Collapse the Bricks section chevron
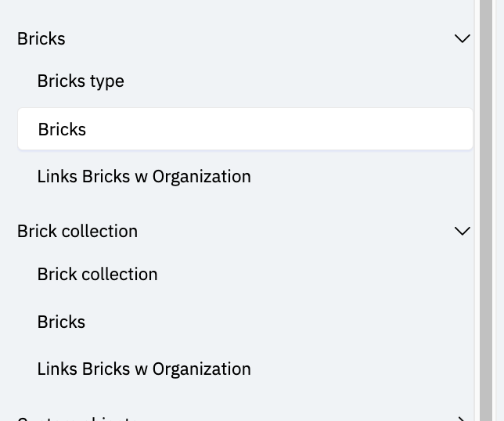The width and height of the screenshot is (504, 421). pos(463,38)
